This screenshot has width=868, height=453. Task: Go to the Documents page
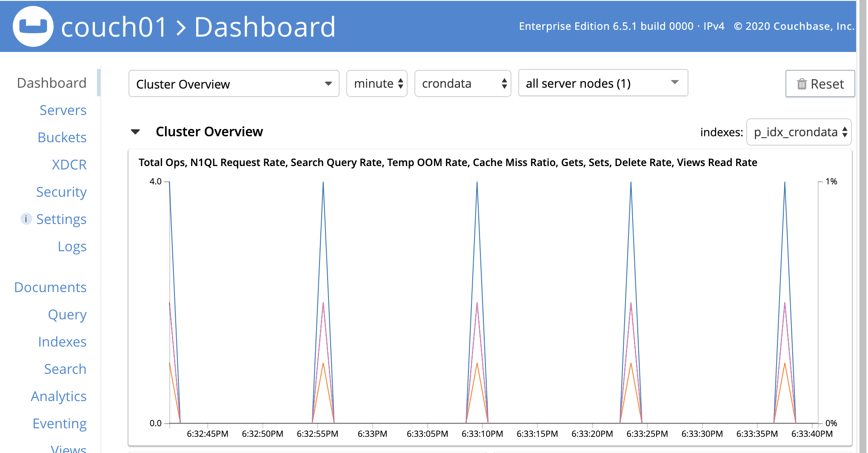click(x=50, y=287)
